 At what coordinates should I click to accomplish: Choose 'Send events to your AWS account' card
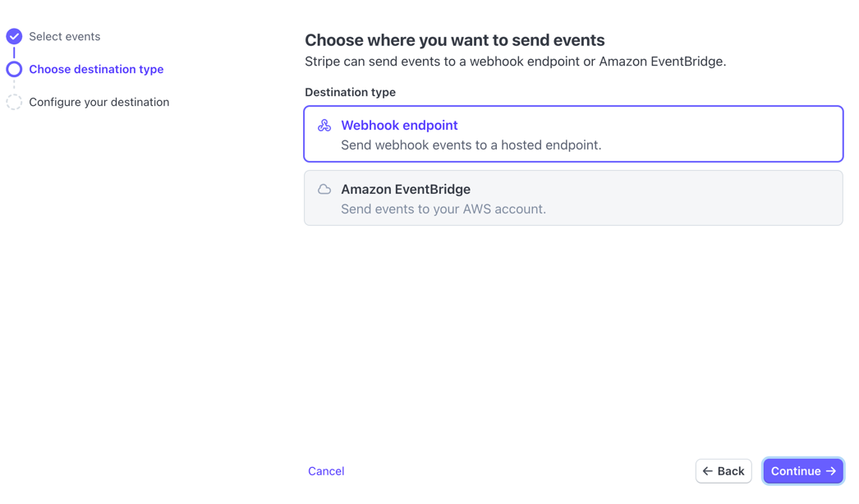point(573,198)
